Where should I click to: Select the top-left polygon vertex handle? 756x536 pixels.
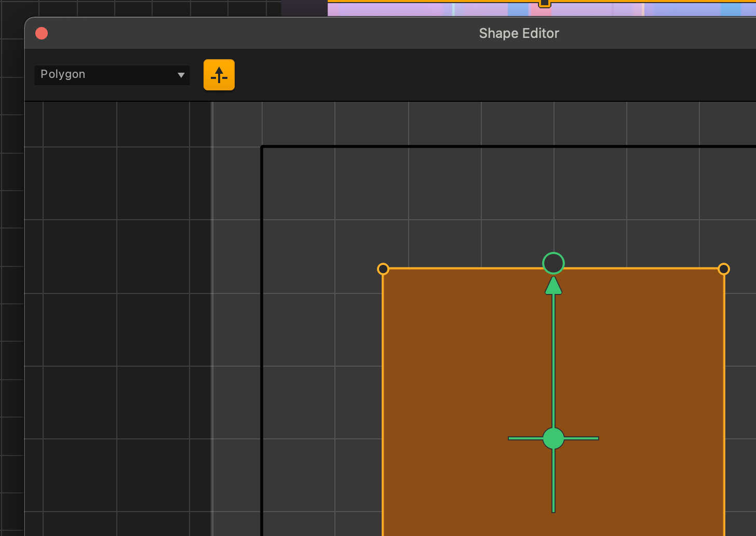(383, 269)
